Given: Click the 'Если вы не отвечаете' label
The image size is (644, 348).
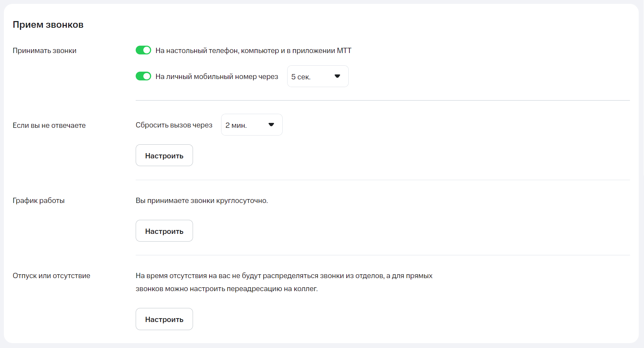Looking at the screenshot, I should point(49,125).
